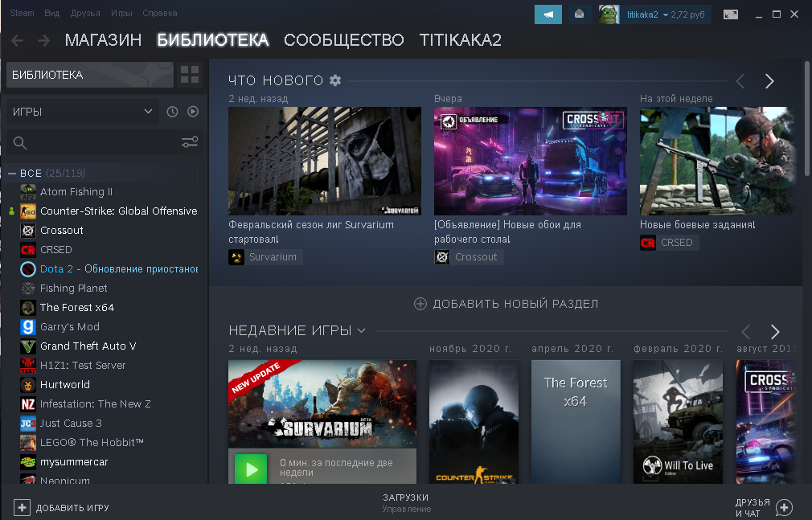Screen dimensions: 812x520
Task: Expand the НЕДАВНИЕ ИГРЫ shelf dropdown
Action: 362,330
